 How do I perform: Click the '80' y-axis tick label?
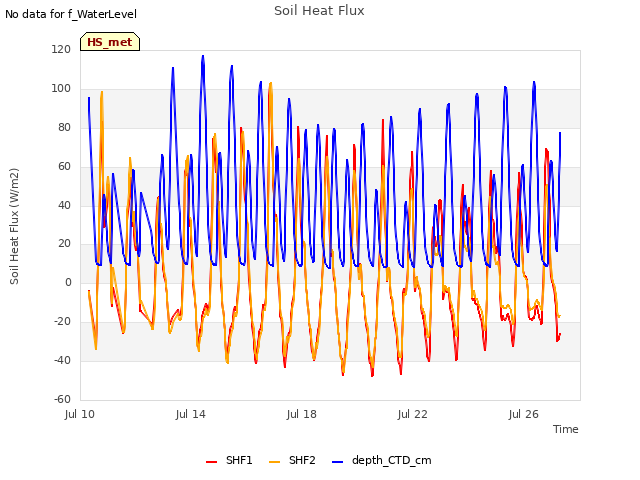tap(64, 128)
